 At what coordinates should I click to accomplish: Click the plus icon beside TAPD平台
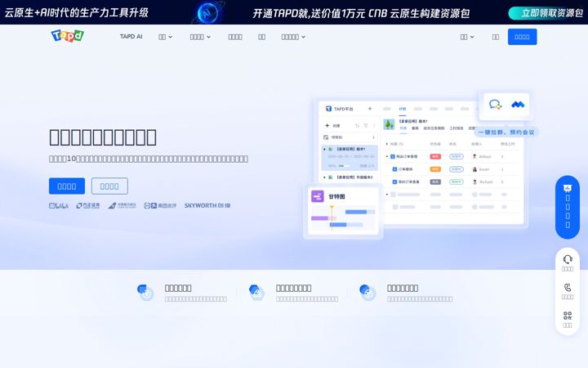click(x=370, y=109)
